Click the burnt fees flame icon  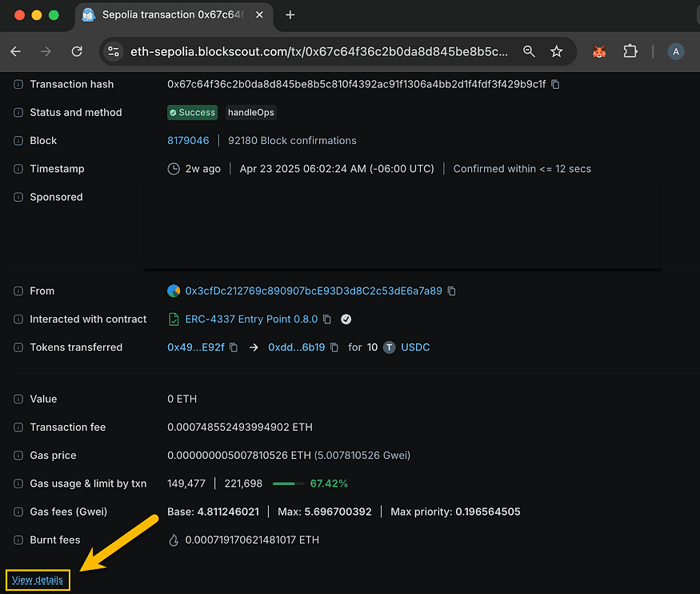pos(174,540)
